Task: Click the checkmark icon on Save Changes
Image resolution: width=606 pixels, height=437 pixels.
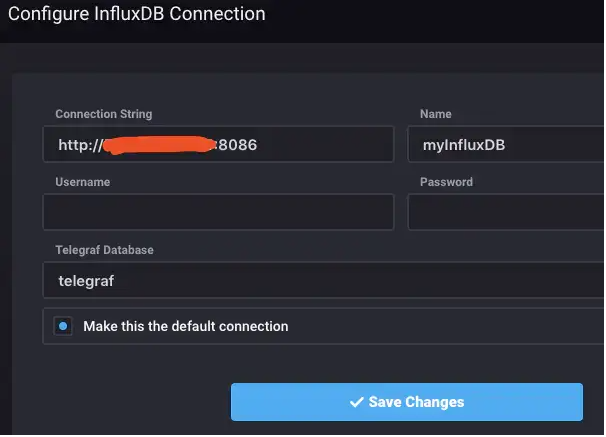Action: [x=356, y=402]
